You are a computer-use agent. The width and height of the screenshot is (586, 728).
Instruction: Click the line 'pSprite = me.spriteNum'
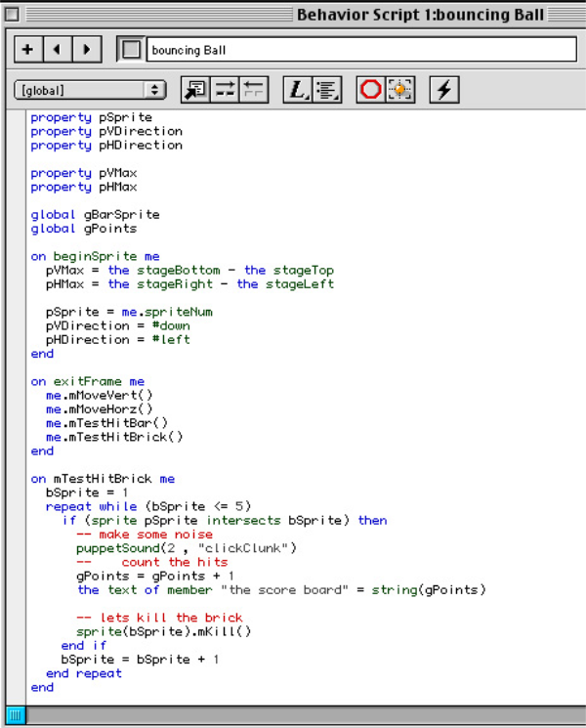(x=129, y=312)
